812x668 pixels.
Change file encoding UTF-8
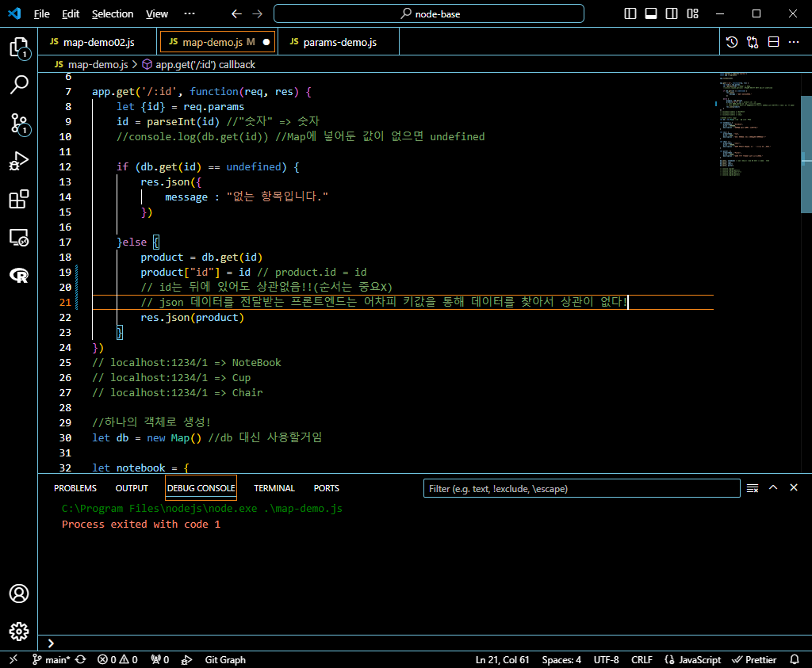[606, 660]
